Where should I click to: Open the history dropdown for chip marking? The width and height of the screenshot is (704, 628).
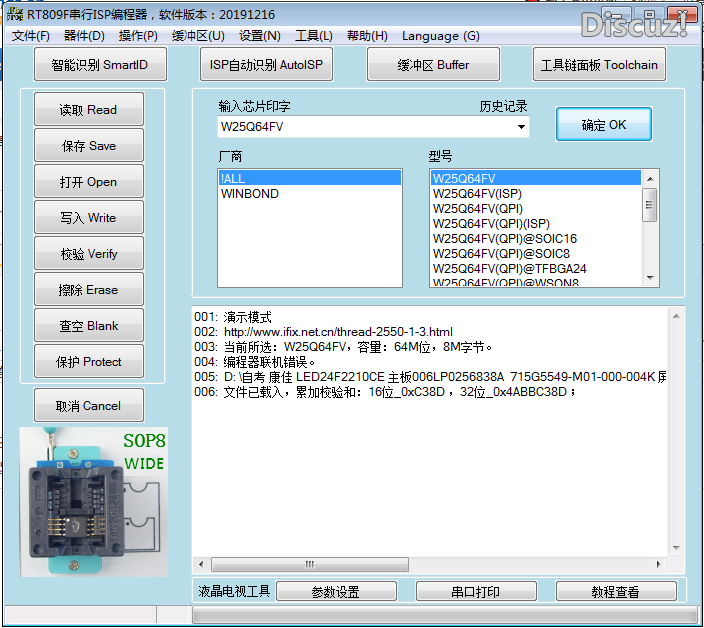click(x=521, y=127)
